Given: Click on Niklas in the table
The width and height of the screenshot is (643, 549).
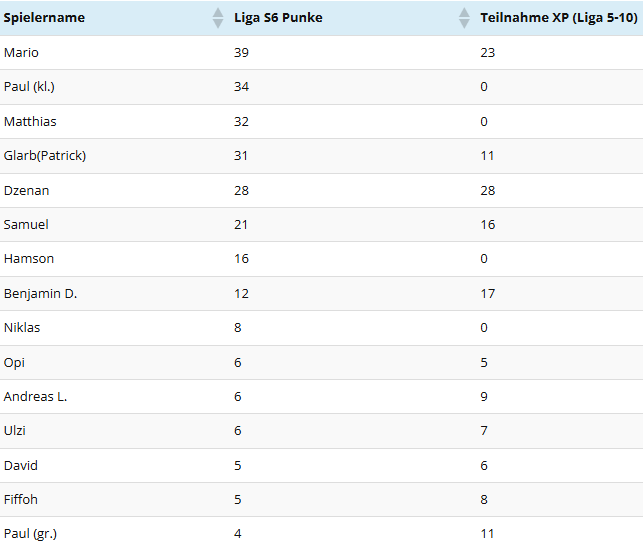Looking at the screenshot, I should point(22,327).
